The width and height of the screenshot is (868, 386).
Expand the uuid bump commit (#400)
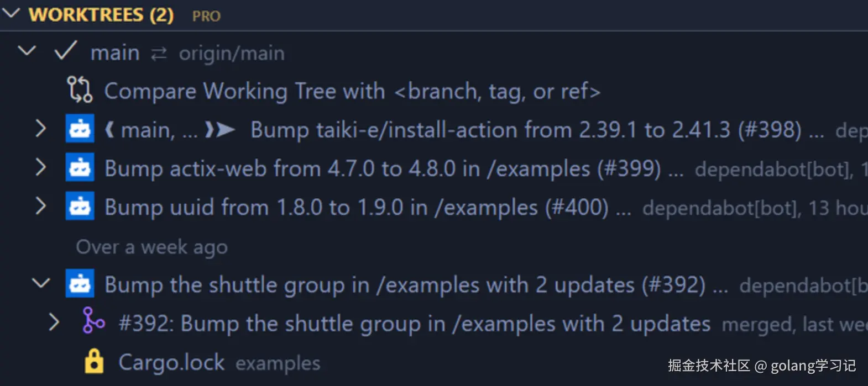[x=40, y=206]
